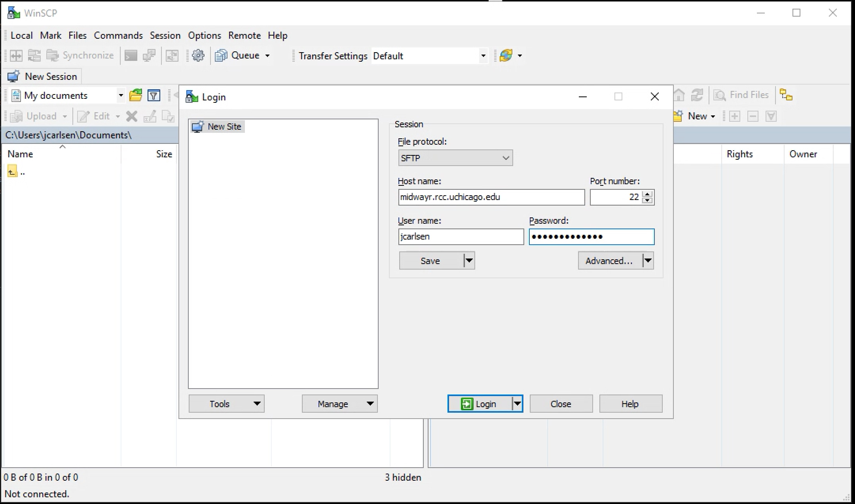Image resolution: width=855 pixels, height=504 pixels.
Task: Click the remote Refresh icon
Action: [697, 95]
